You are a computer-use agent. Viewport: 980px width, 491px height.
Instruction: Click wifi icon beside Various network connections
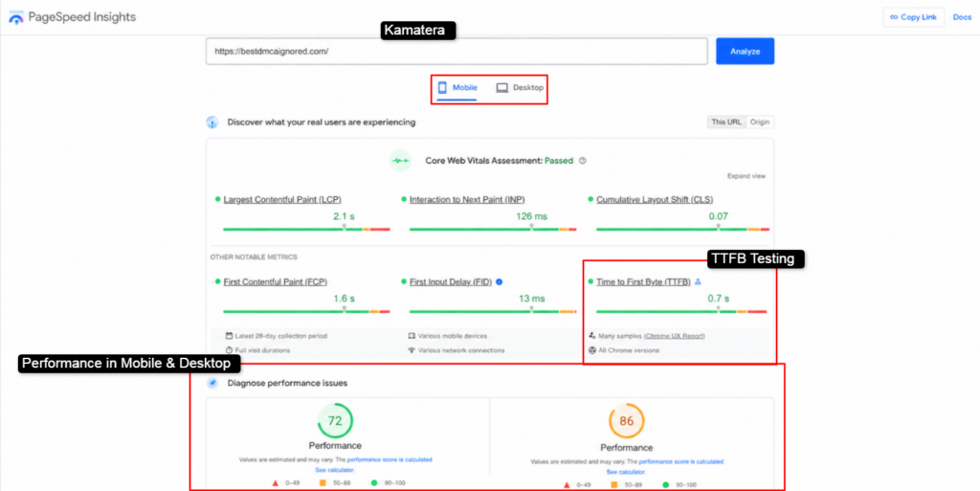(x=412, y=350)
